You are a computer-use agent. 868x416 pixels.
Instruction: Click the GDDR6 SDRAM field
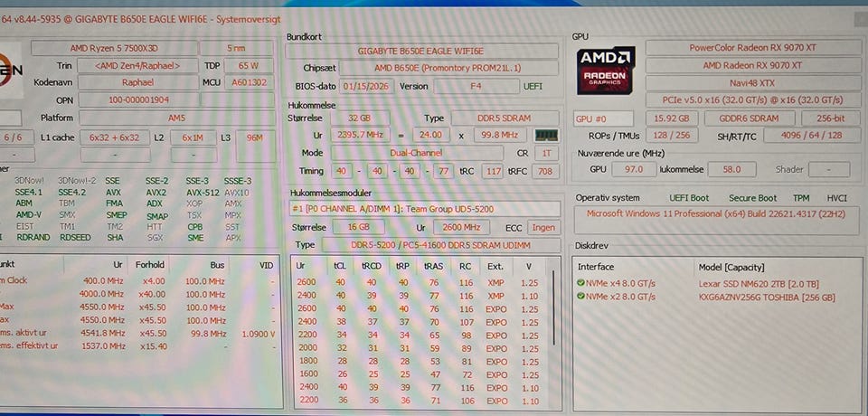coord(749,118)
